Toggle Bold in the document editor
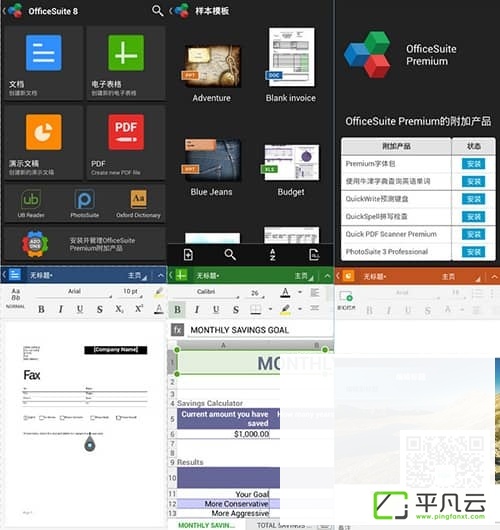500x530 pixels. pyautogui.click(x=41, y=309)
